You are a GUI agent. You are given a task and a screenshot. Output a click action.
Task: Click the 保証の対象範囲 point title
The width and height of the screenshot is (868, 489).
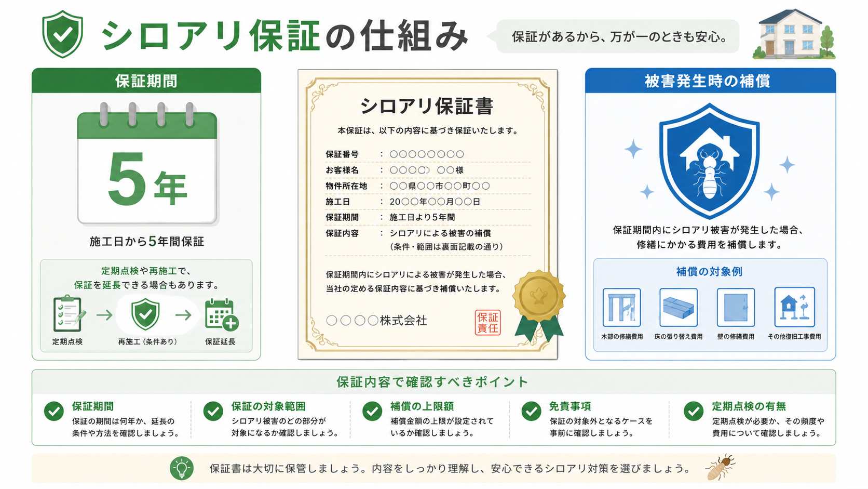pyautogui.click(x=268, y=406)
